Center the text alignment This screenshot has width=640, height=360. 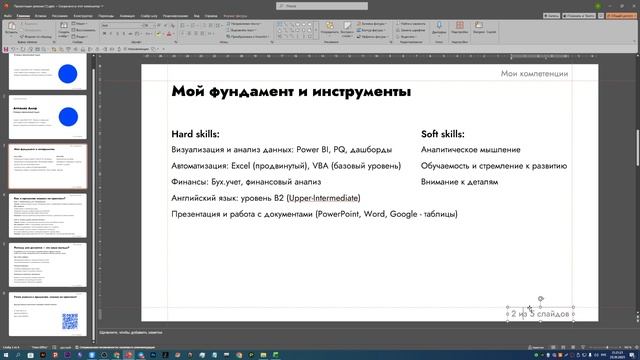coord(189,34)
